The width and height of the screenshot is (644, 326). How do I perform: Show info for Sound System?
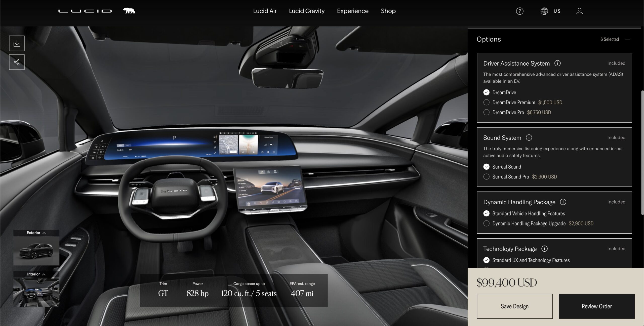[529, 138]
